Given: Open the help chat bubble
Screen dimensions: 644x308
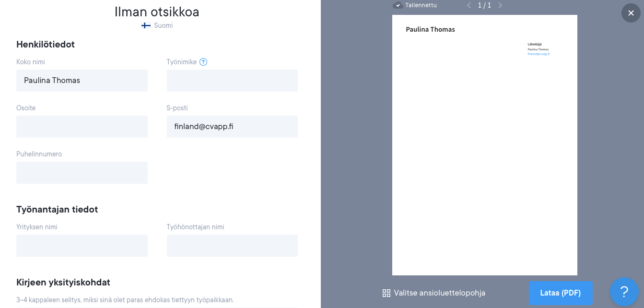Looking at the screenshot, I should pos(624,292).
